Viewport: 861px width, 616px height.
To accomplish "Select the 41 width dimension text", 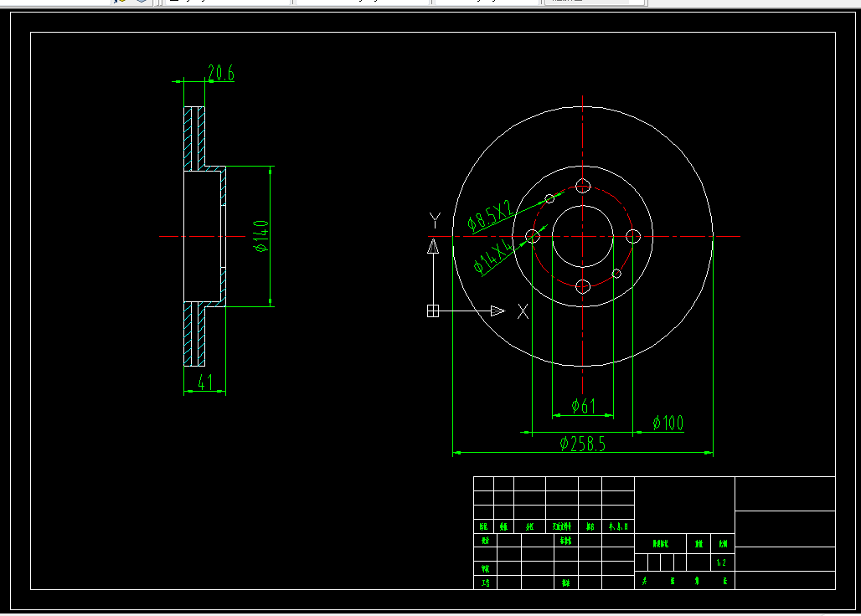I will tap(205, 382).
